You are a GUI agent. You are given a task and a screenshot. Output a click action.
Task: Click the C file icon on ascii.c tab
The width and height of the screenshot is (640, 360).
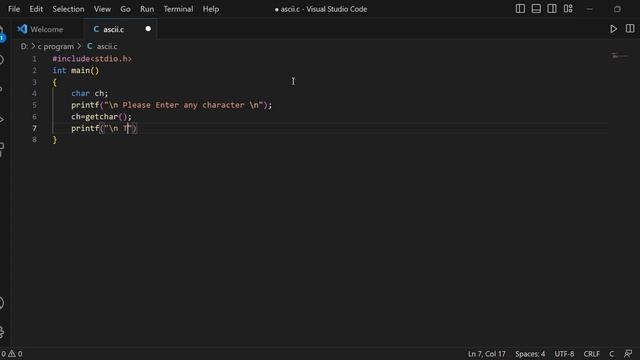(96, 29)
